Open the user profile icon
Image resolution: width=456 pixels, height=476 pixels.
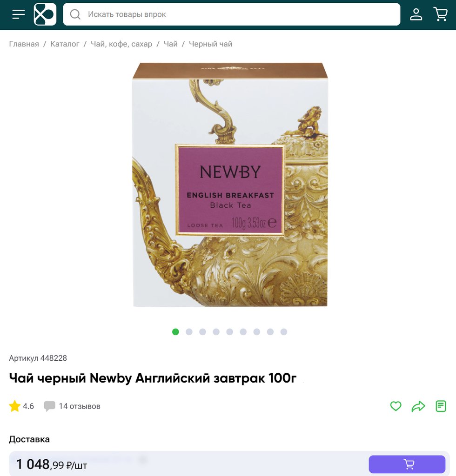pos(416,14)
